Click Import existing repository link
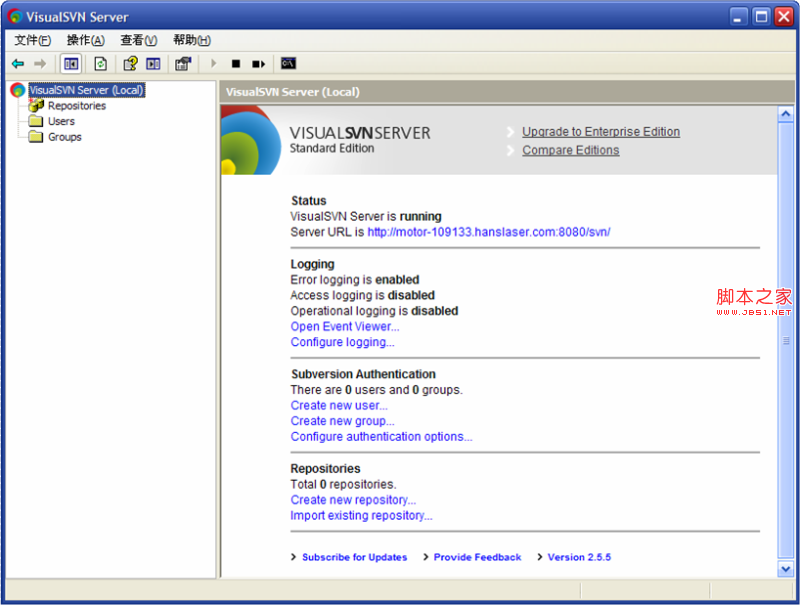 click(x=361, y=516)
